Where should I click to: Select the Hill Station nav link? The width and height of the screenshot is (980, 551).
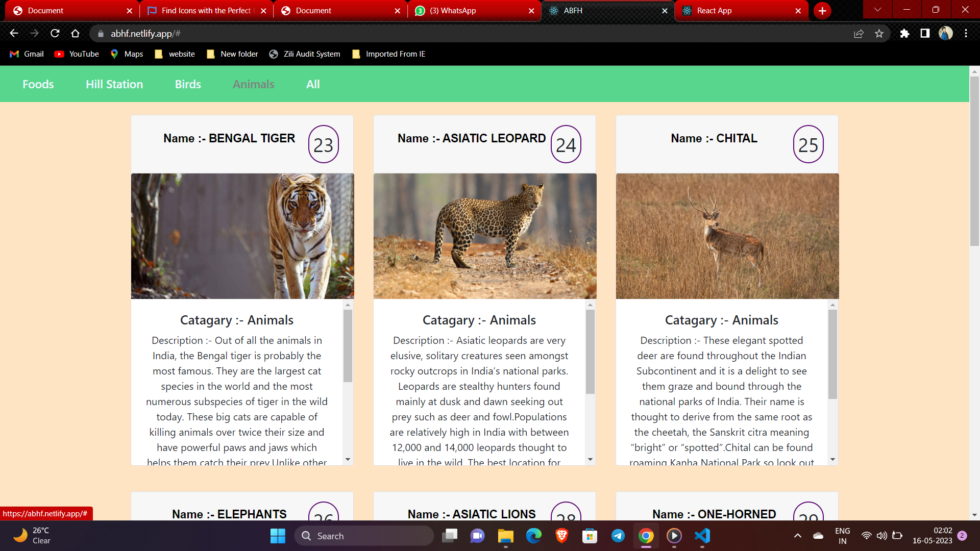coord(114,84)
